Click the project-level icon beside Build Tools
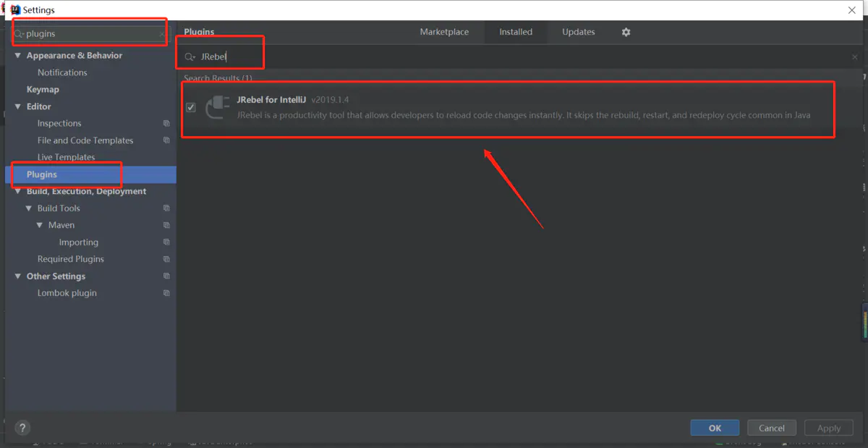The height and width of the screenshot is (448, 868). [x=166, y=208]
